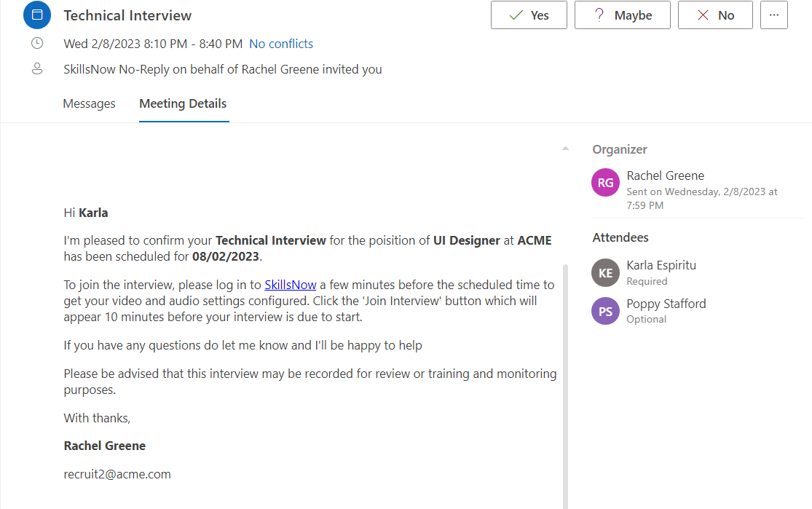Click Karla Espiritu's KE avatar
812x509 pixels.
[605, 273]
